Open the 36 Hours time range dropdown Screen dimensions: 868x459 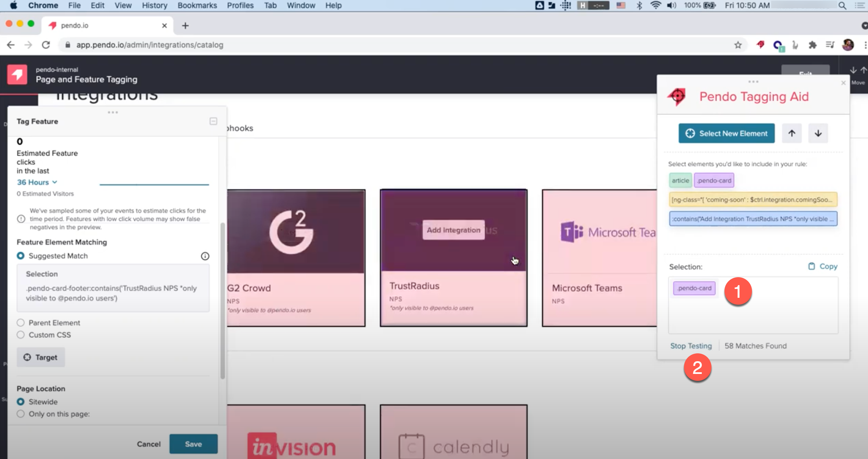[x=37, y=182]
